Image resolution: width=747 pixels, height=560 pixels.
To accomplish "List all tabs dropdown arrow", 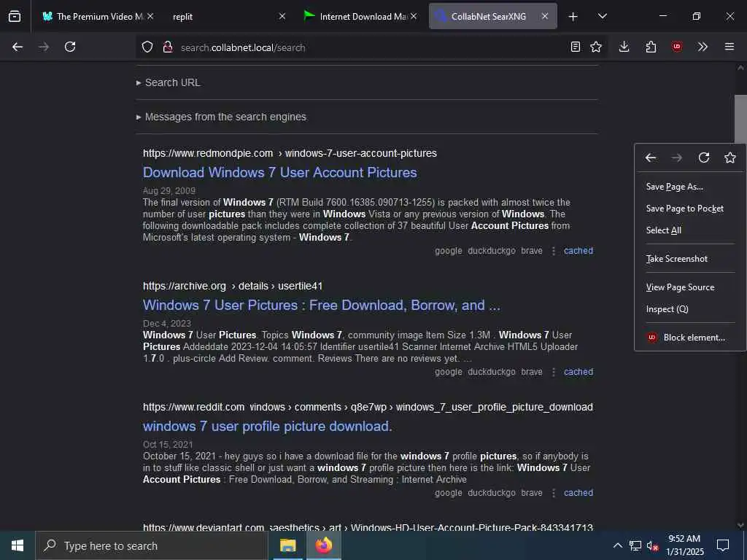I will tap(603, 16).
